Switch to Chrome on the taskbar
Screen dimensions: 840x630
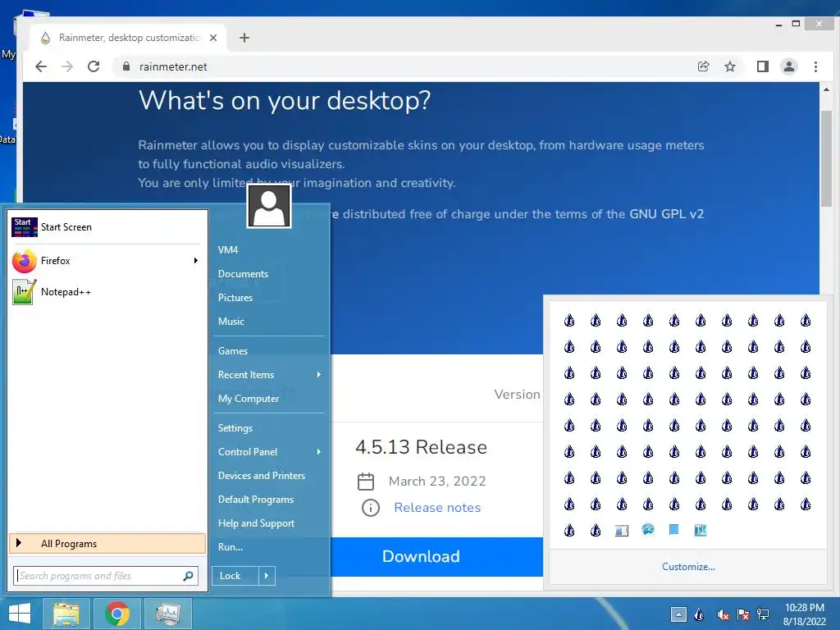(x=117, y=614)
